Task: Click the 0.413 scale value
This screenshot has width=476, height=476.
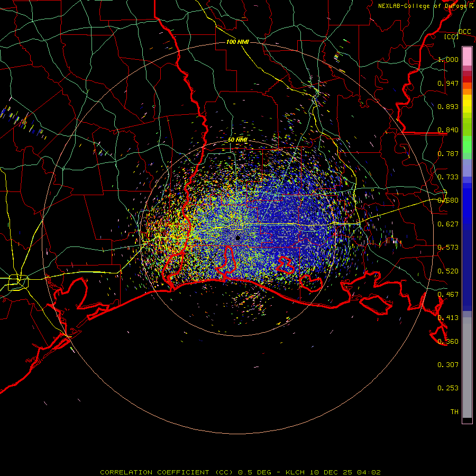Action: [x=448, y=318]
